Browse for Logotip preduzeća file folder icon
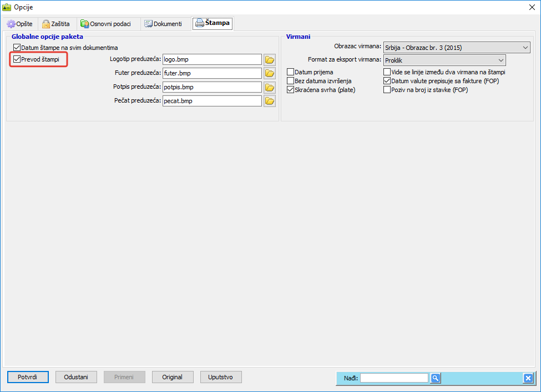 pos(270,59)
